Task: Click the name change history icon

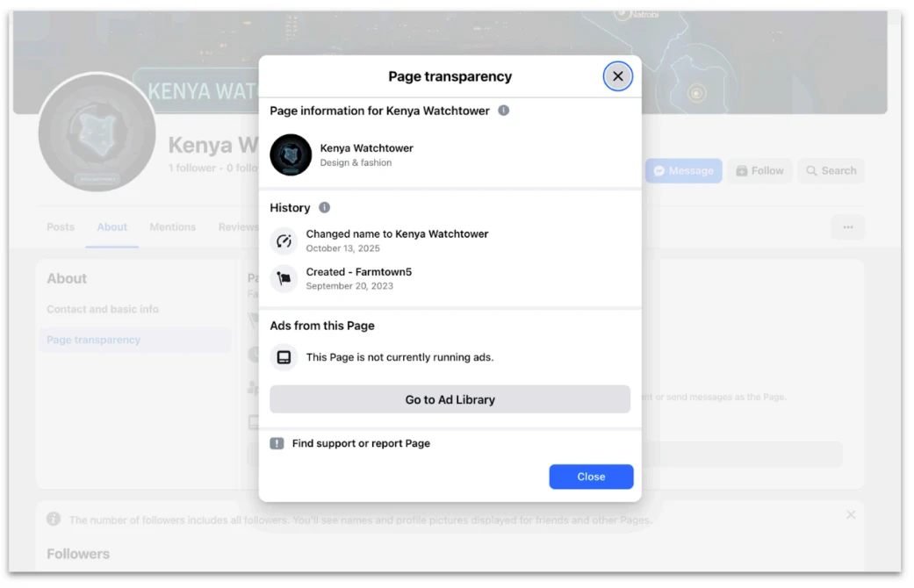Action: (x=284, y=240)
